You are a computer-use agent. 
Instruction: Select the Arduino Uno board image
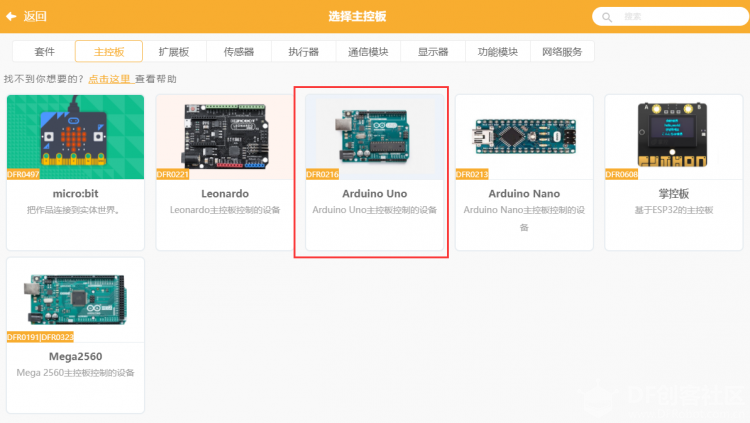(x=375, y=137)
